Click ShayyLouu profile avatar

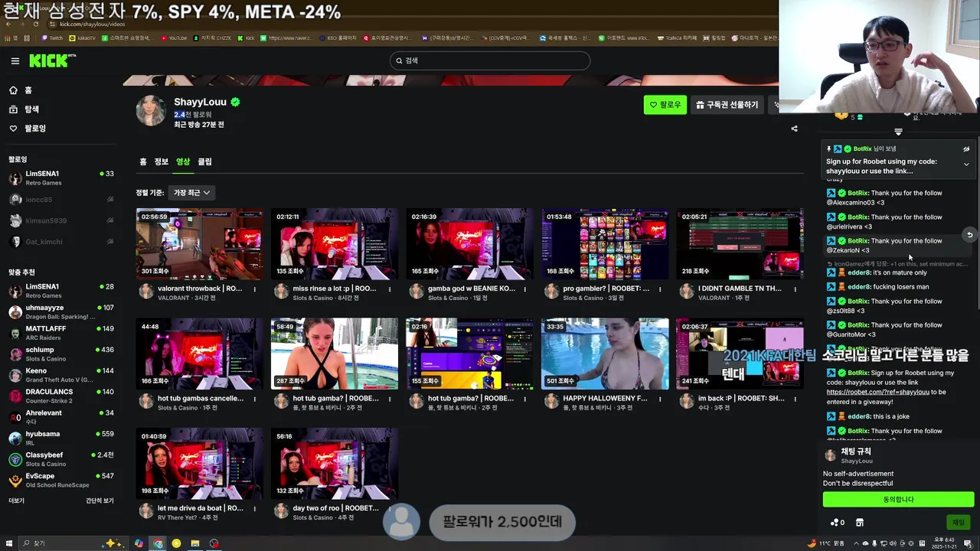click(151, 110)
